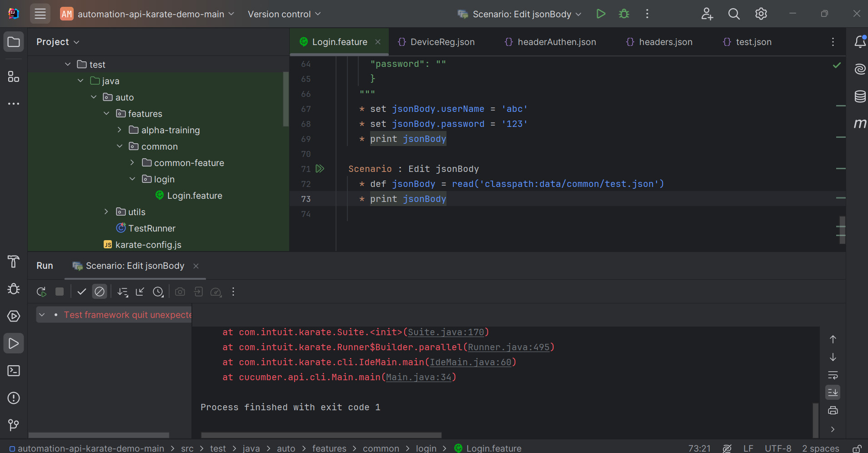Image resolution: width=868 pixels, height=453 pixels.
Task: Click the IdeMain.java:60 link in console
Action: 471,362
